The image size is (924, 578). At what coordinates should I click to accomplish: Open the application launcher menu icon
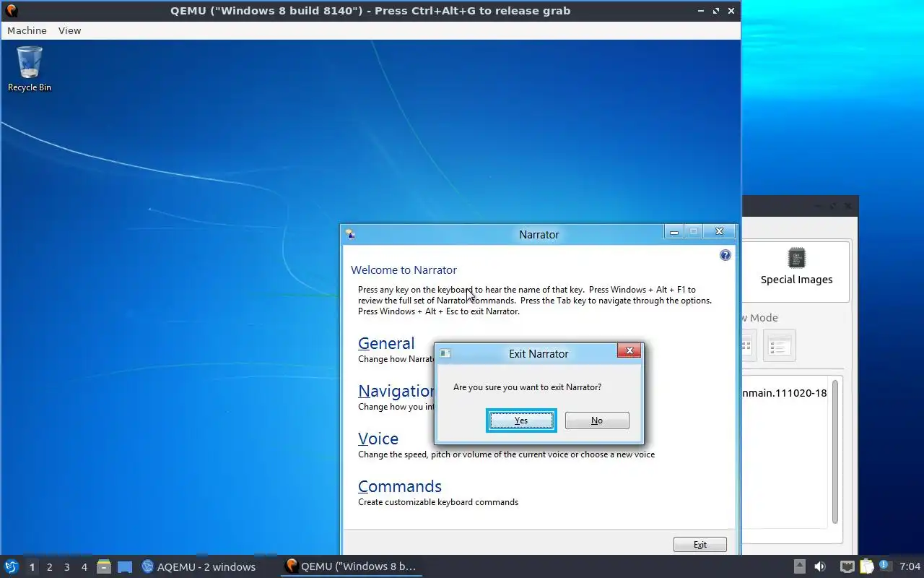(x=12, y=566)
